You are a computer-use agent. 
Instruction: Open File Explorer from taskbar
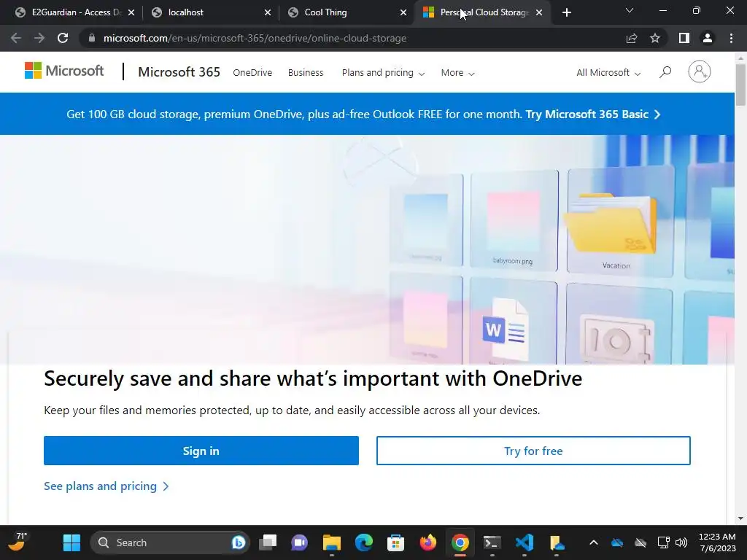[x=332, y=542]
